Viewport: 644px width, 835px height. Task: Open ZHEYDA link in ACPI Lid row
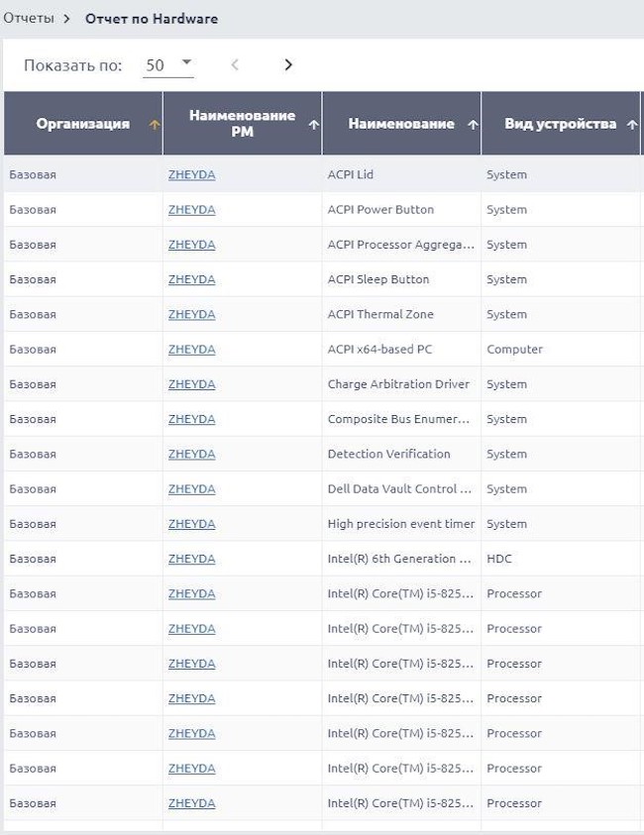click(191, 175)
